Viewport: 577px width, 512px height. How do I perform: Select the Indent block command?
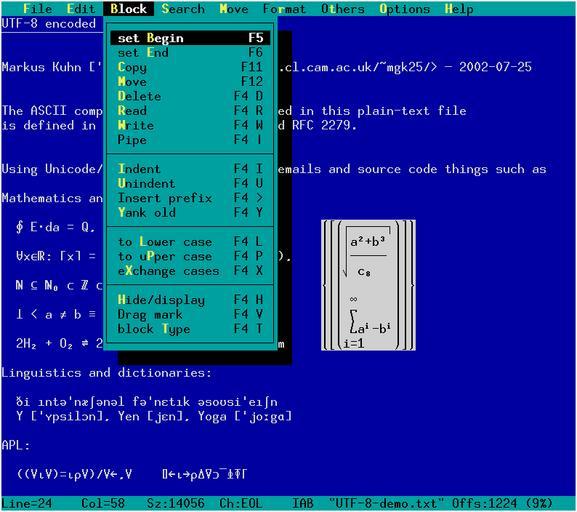coord(190,169)
